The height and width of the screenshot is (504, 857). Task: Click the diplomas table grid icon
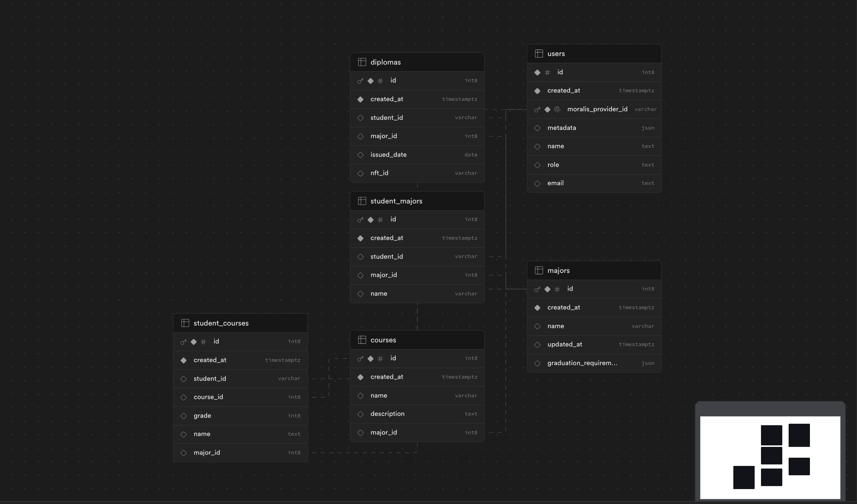[362, 62]
